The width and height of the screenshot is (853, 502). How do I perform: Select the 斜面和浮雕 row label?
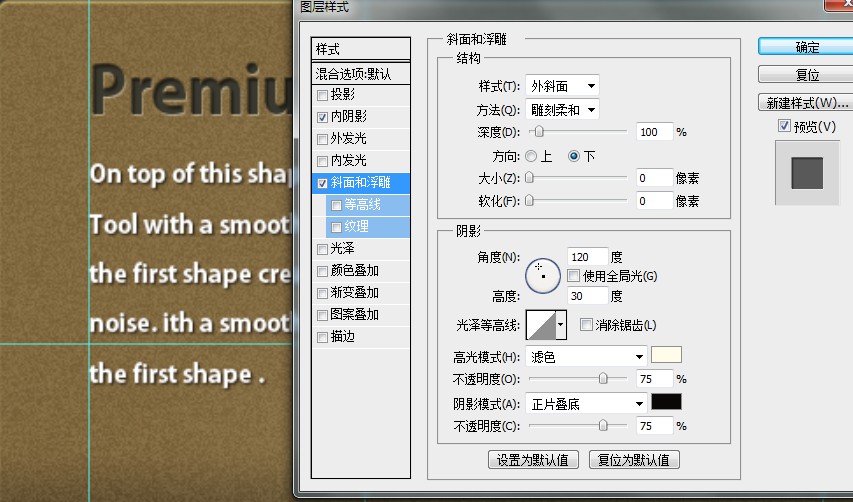[x=361, y=182]
